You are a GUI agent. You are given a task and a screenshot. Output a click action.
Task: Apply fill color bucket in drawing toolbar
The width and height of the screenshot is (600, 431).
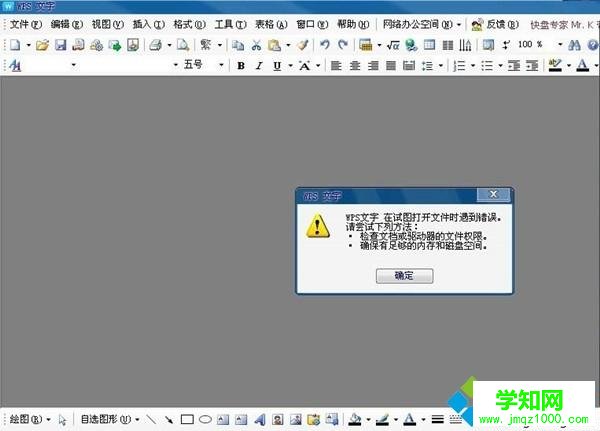pyautogui.click(x=355, y=420)
